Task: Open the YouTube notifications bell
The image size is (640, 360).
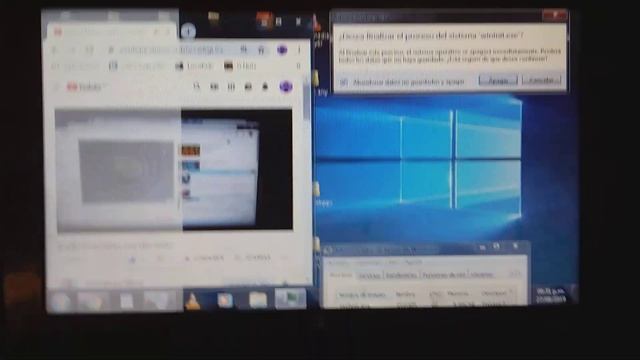Action: [x=265, y=87]
